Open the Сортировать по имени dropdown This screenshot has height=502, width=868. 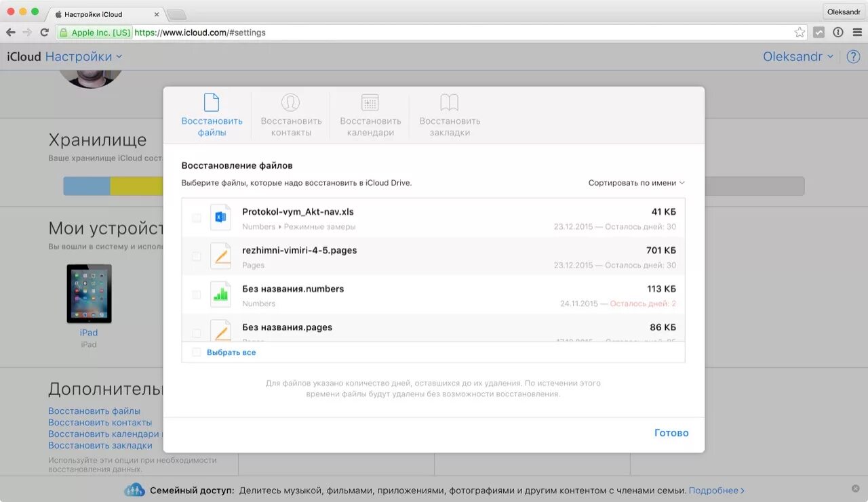click(x=636, y=183)
